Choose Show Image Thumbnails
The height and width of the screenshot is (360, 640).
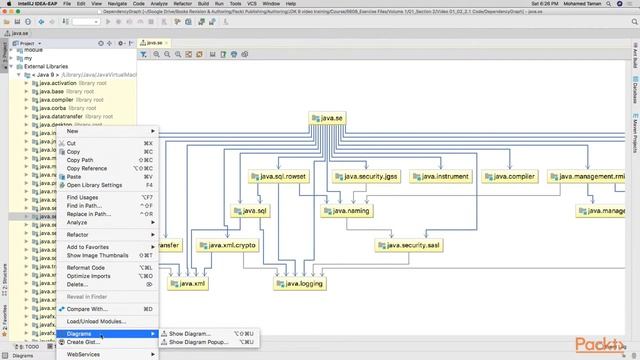coord(107,256)
